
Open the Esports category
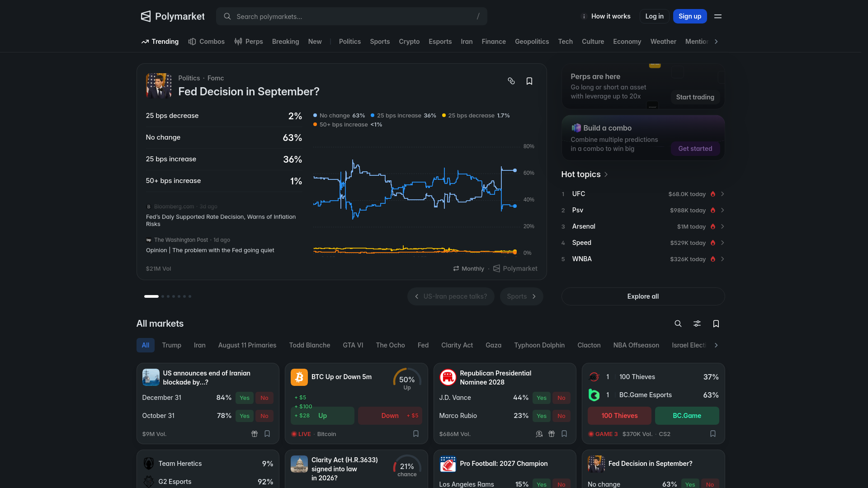440,42
